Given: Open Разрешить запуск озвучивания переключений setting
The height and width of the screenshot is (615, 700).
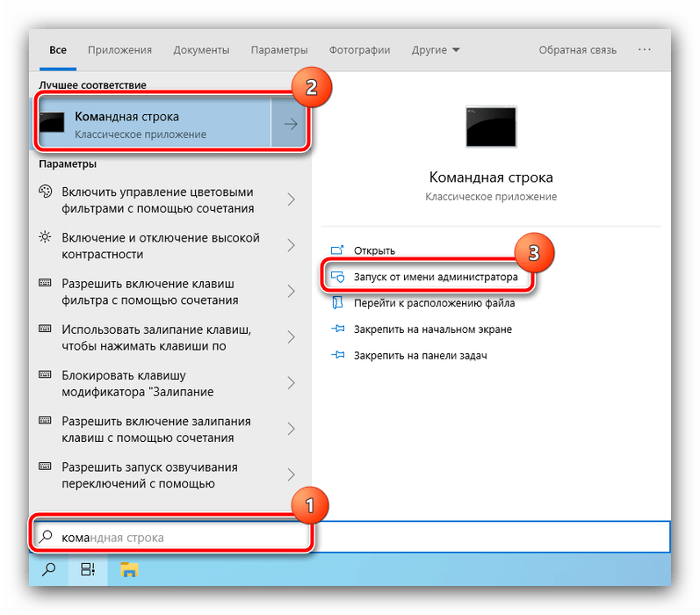Looking at the screenshot, I should click(149, 475).
